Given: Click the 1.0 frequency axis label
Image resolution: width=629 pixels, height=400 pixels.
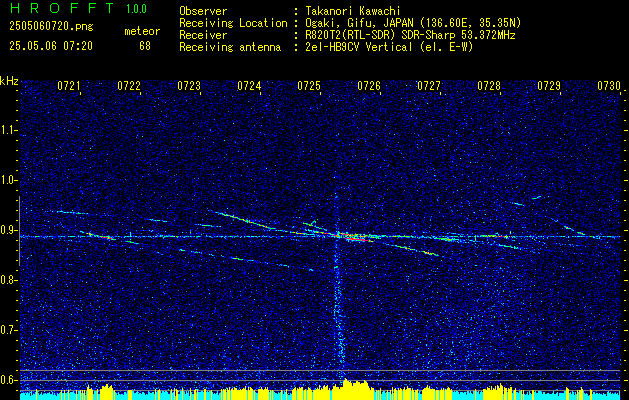Looking at the screenshot, I should 8,180.
